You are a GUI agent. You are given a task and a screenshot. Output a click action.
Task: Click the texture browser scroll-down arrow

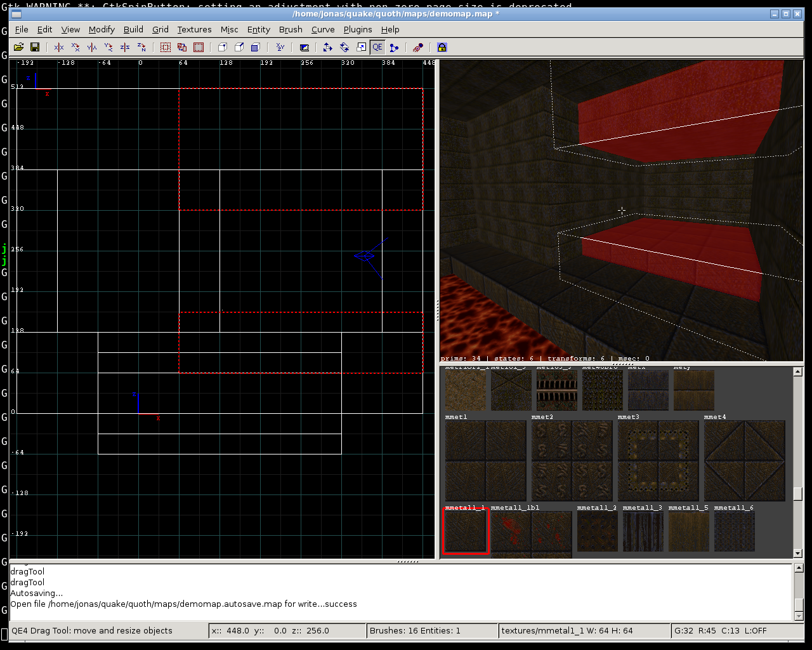[798, 554]
